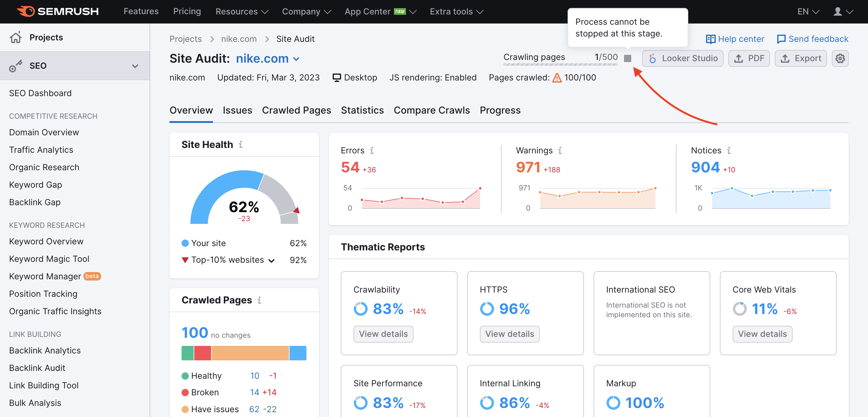View details for Crawlability report
The height and width of the screenshot is (417, 868).
(383, 334)
